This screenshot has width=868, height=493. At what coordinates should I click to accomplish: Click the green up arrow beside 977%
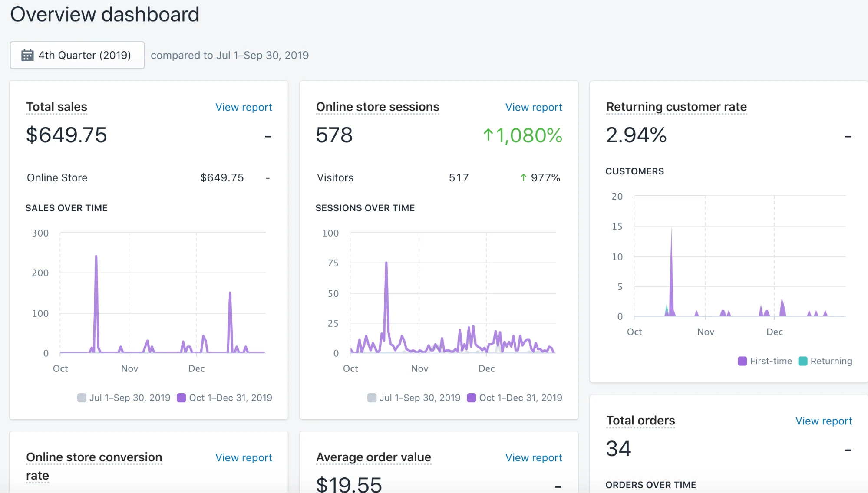(523, 177)
